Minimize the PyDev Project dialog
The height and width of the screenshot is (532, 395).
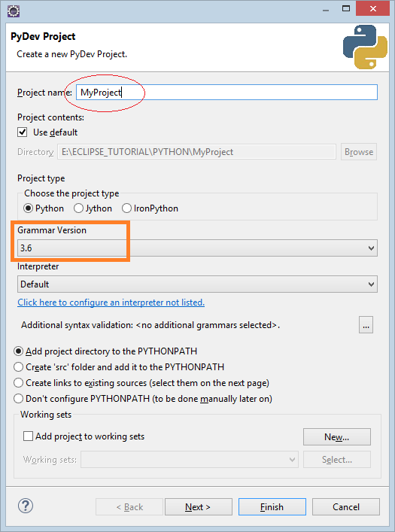(326, 10)
